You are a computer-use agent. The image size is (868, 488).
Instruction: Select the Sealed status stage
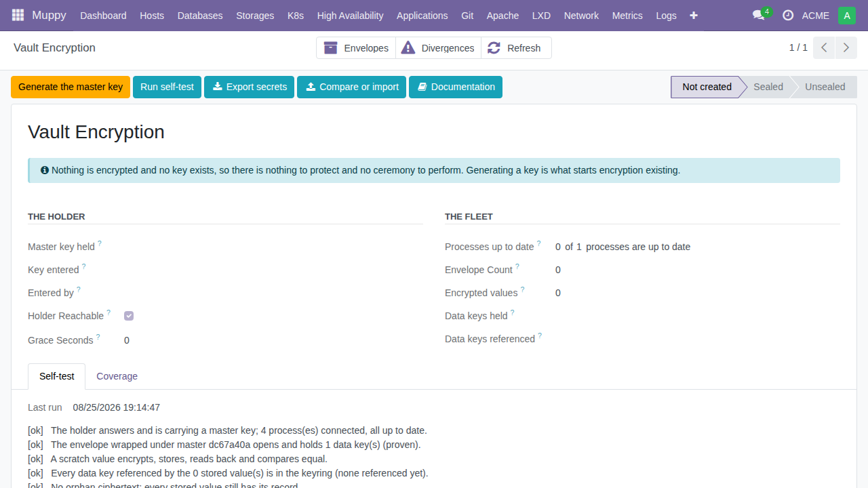[x=768, y=87]
